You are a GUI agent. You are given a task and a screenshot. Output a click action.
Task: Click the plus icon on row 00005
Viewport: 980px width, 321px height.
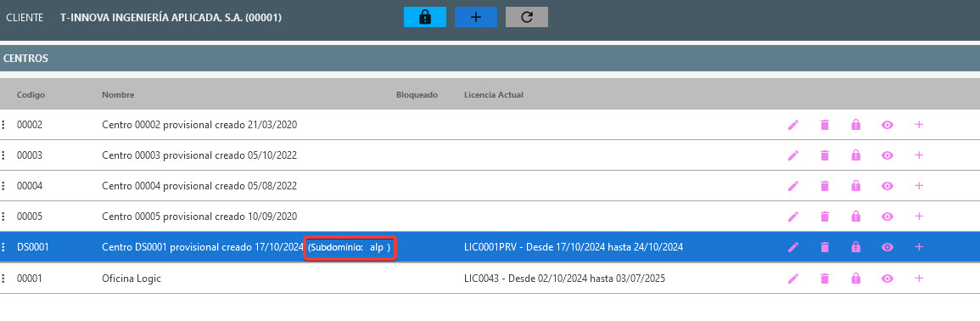tap(919, 216)
